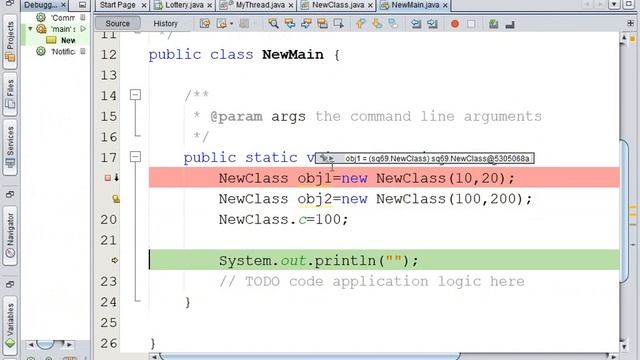Close the Lottery.java tab
This screenshot has width=640, height=360.
(x=209, y=5)
